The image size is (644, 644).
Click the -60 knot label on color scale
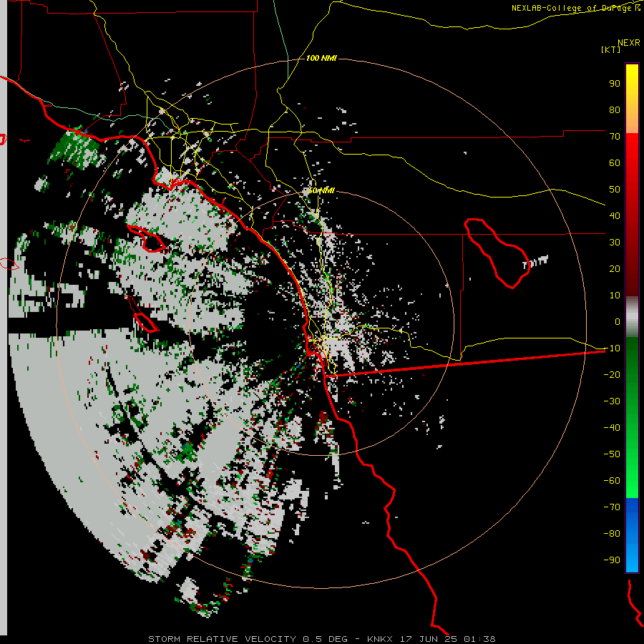612,481
